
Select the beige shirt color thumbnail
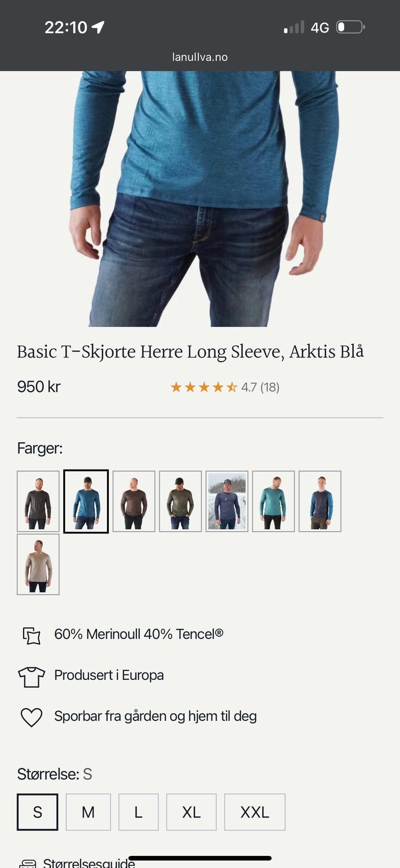click(38, 564)
